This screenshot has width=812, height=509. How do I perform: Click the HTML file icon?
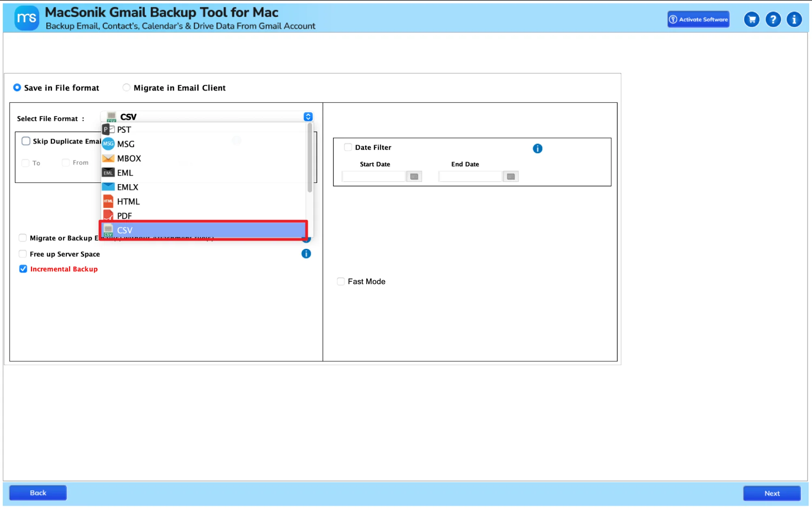(108, 201)
